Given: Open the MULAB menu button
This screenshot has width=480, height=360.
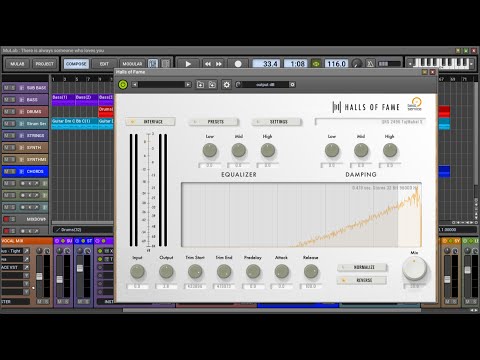Looking at the screenshot, I should click(x=17, y=64).
